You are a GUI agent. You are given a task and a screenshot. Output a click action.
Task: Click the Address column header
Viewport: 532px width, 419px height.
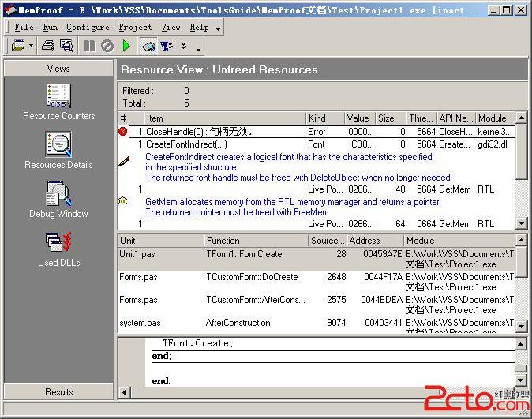375,241
